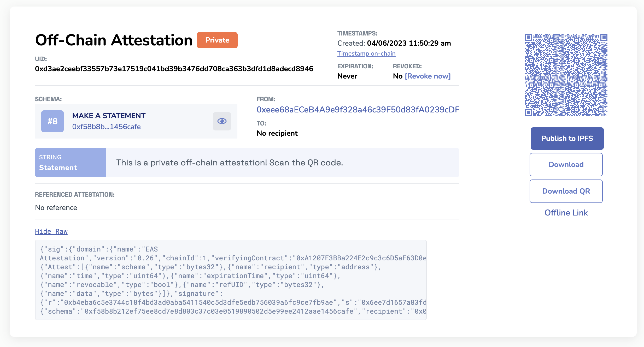
Task: Click the Never expiration value
Action: tap(347, 76)
